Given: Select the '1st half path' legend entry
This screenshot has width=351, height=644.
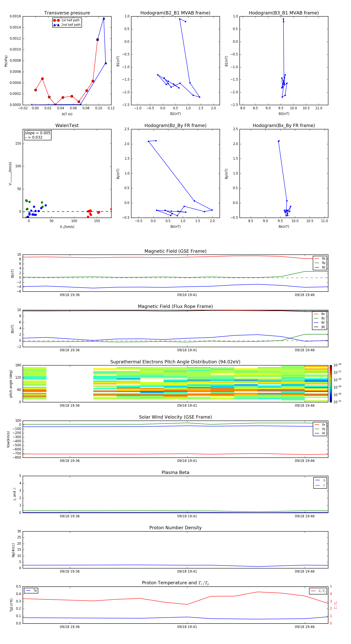Looking at the screenshot, I should [x=67, y=20].
